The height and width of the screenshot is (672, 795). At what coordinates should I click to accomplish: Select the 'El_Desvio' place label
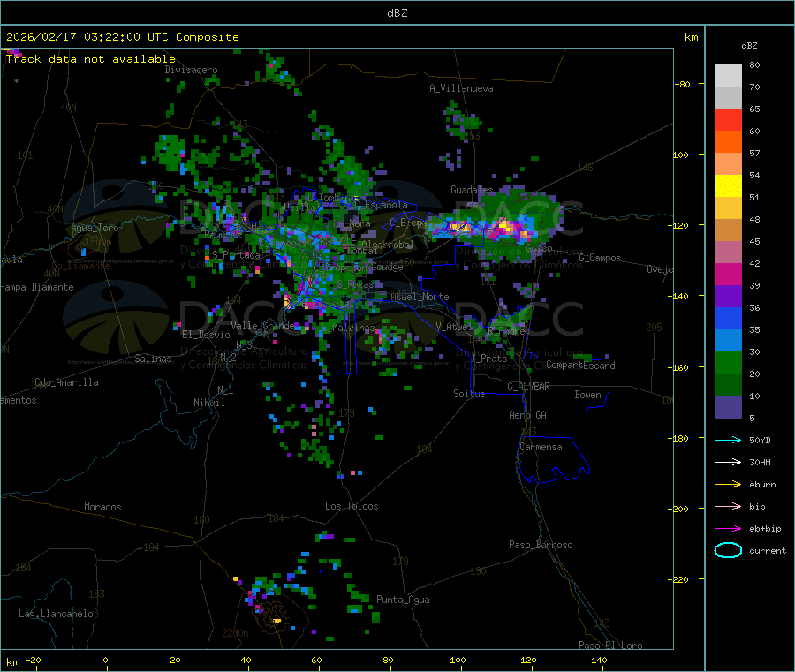point(206,335)
